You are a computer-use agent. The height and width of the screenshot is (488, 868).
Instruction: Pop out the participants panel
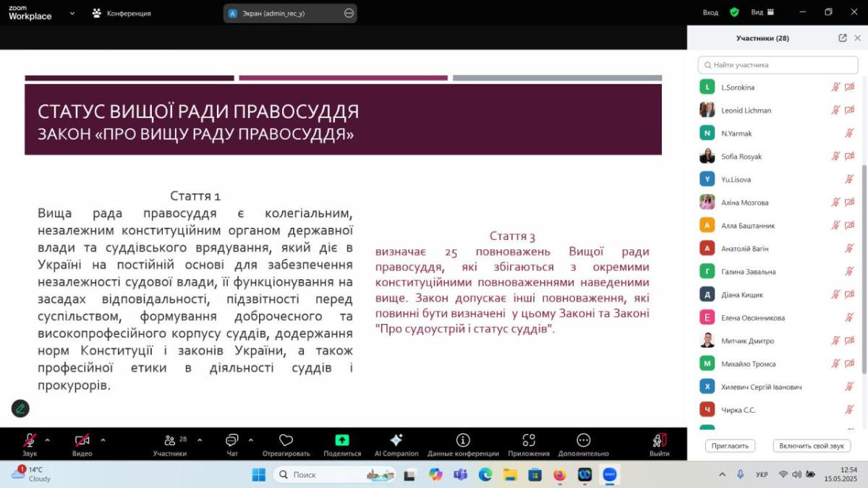point(843,38)
